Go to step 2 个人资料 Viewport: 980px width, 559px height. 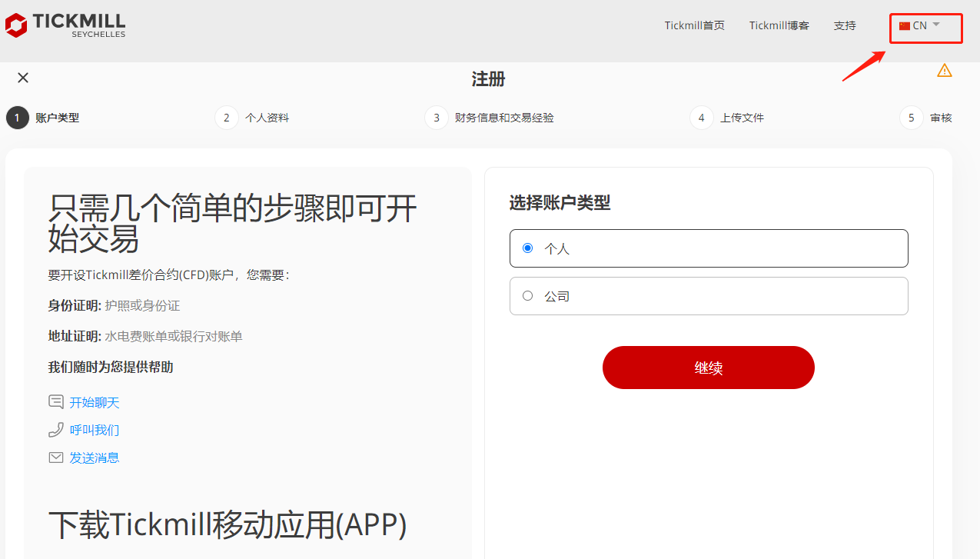pos(252,118)
